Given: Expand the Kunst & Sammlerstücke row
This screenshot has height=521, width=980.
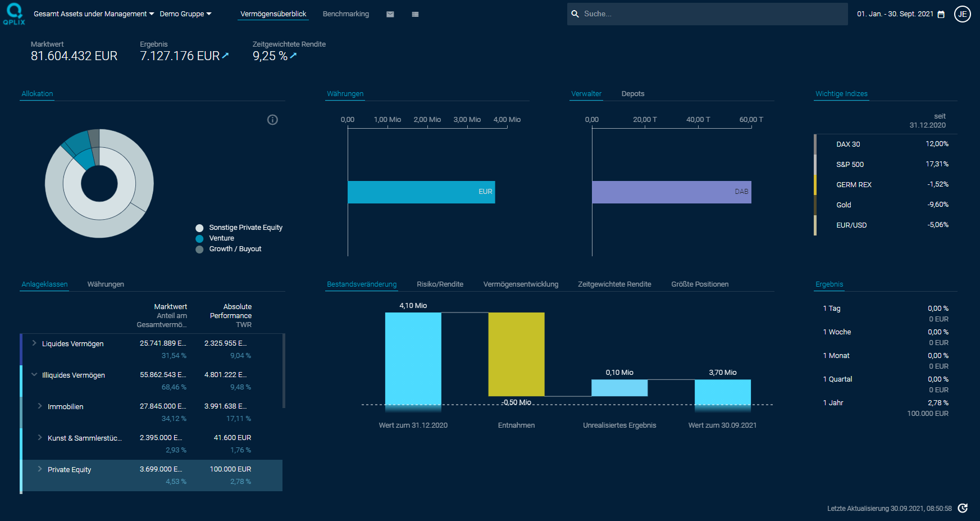Looking at the screenshot, I should coord(40,437).
